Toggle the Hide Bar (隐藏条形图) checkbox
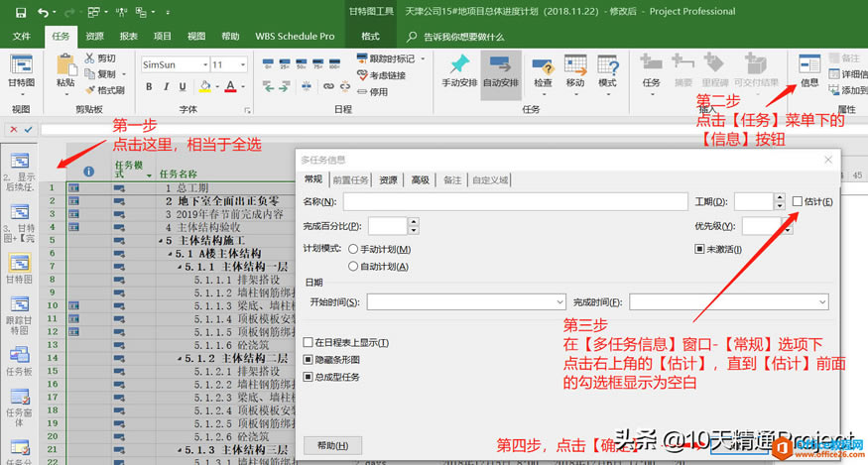The width and height of the screenshot is (868, 465). (x=309, y=359)
